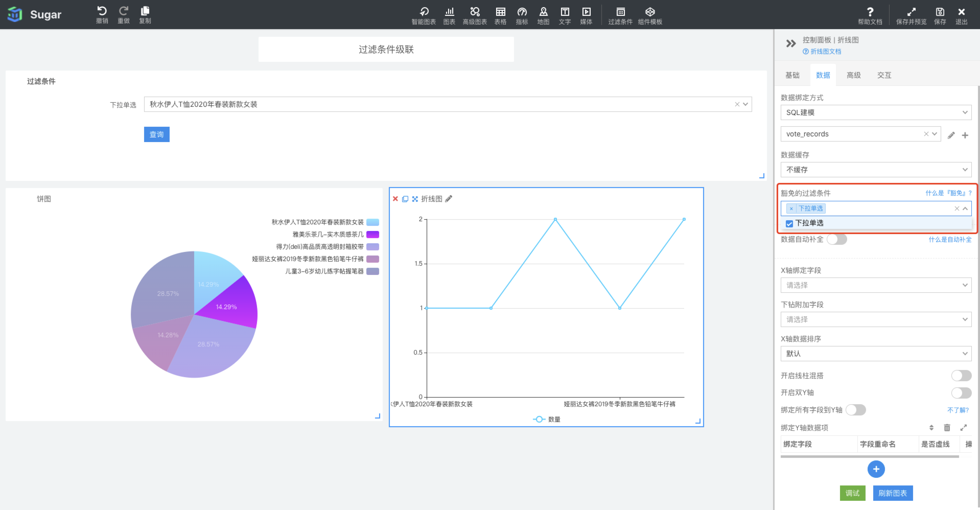Toggle the 开启线柱混搭 switch
980x510 pixels.
pyautogui.click(x=961, y=376)
